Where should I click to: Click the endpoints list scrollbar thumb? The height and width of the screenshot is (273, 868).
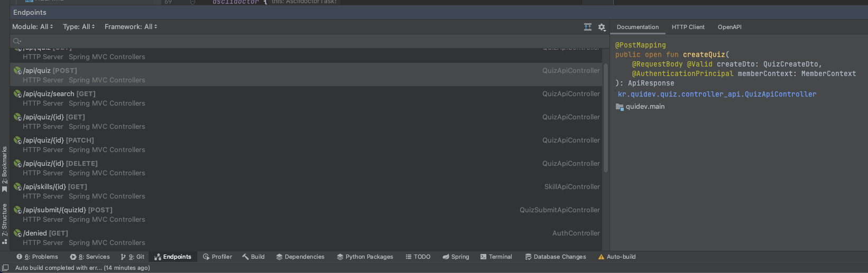click(606, 118)
